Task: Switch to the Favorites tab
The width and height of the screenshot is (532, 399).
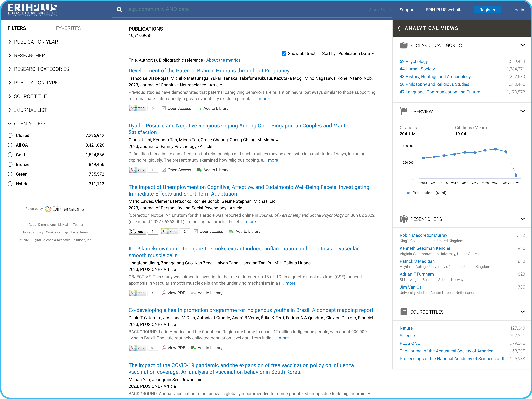Action: pos(68,28)
